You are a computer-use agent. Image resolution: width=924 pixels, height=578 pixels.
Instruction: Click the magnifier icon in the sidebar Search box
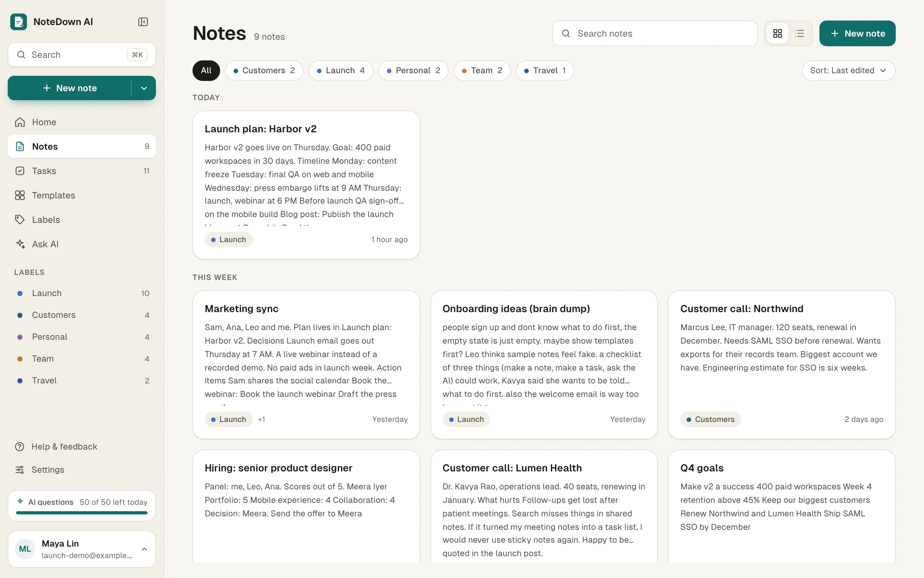(21, 55)
